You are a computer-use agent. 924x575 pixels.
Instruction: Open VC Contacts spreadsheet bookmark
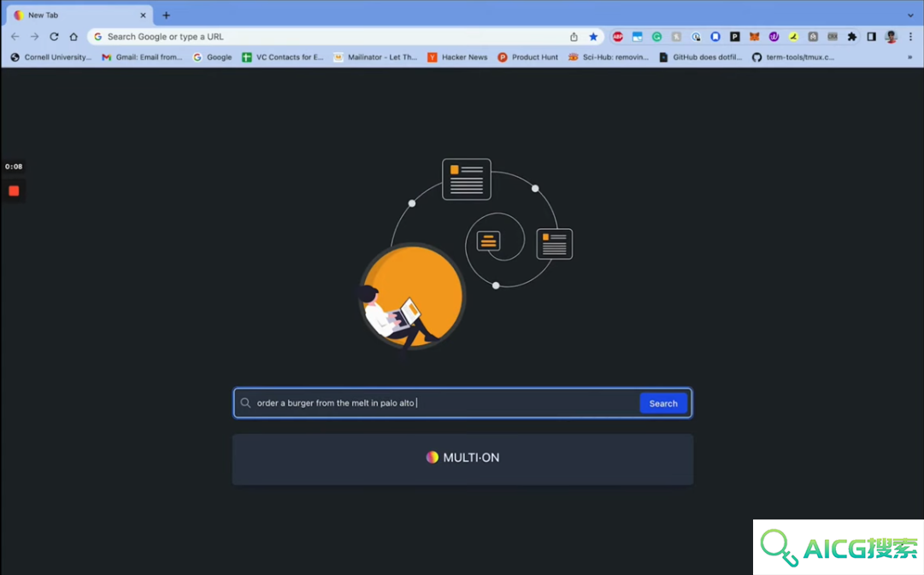pos(282,57)
